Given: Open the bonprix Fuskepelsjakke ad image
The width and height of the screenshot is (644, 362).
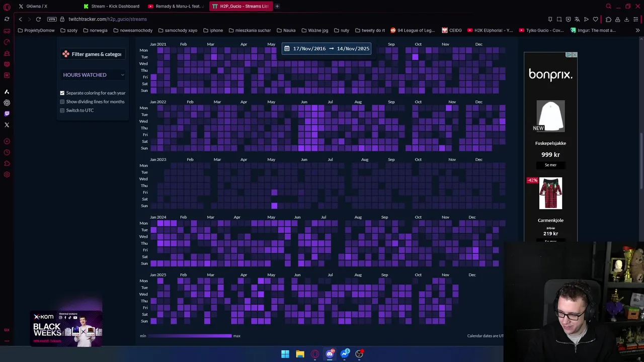Looking at the screenshot, I should pyautogui.click(x=550, y=116).
